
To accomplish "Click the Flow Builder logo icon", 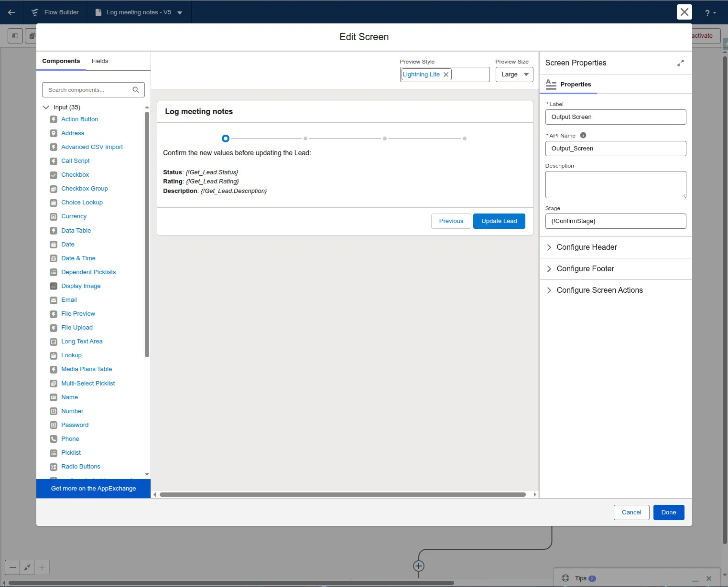I will tap(35, 12).
